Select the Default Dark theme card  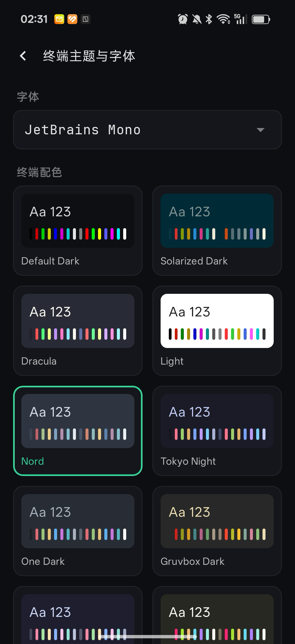pos(78,231)
